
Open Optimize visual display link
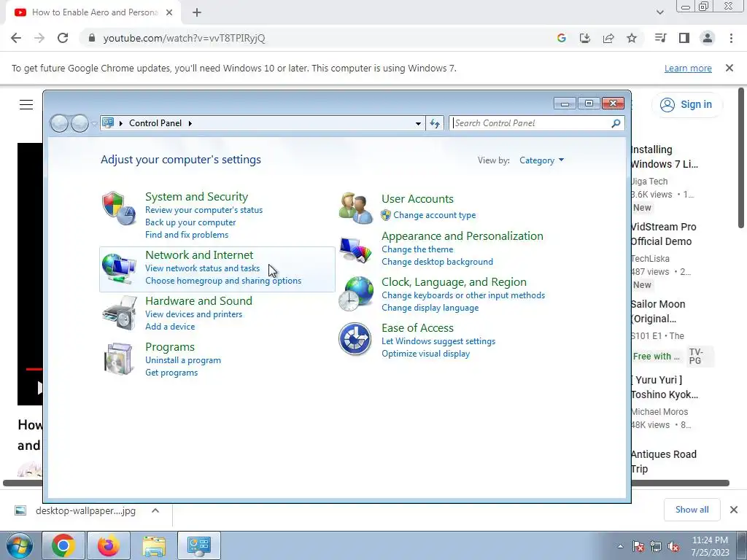coord(425,354)
